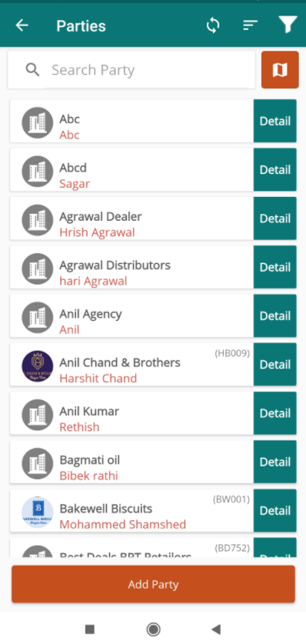Show Detail for Agrawal Distributors
This screenshot has width=306, height=644.
(x=274, y=267)
